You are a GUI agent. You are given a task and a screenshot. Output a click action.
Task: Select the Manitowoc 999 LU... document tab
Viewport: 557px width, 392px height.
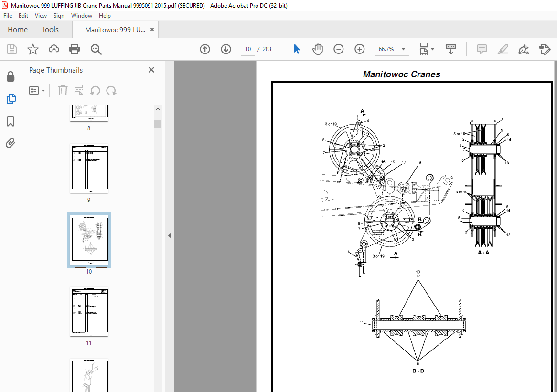(x=115, y=30)
